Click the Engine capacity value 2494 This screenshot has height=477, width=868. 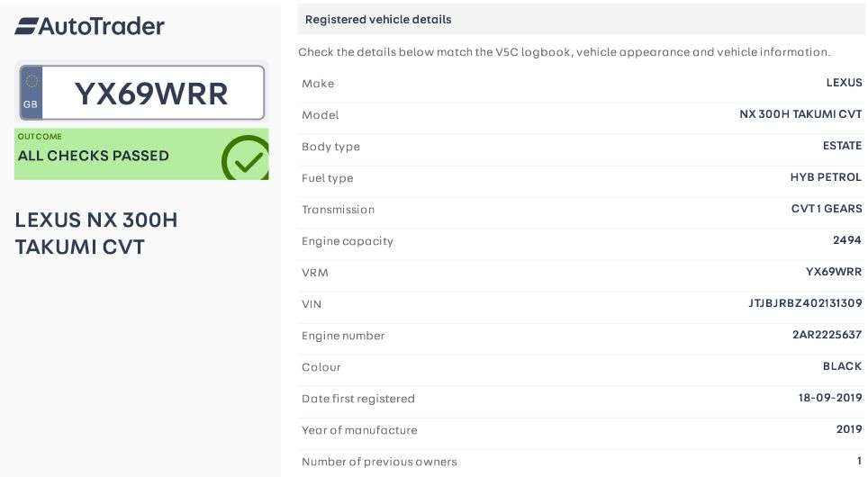846,240
